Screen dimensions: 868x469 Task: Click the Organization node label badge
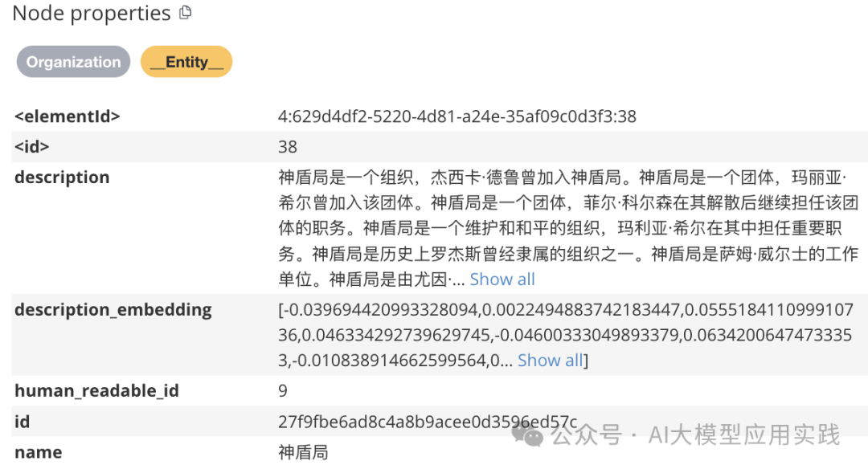(72, 61)
